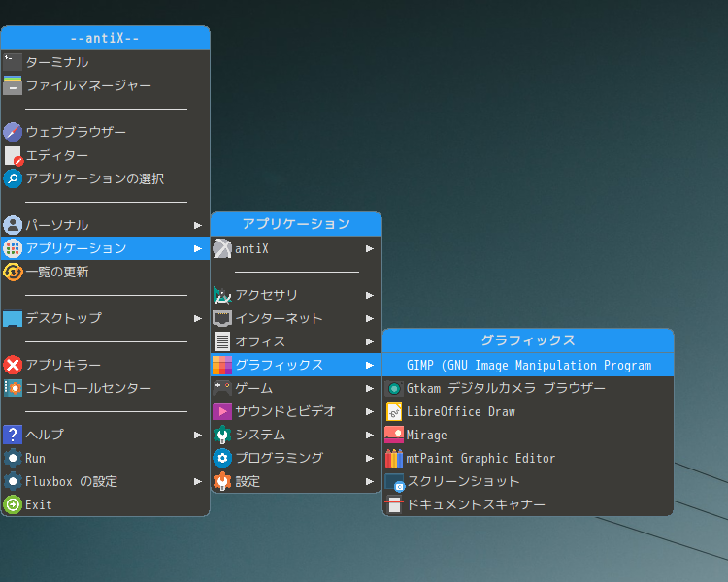Expand the プログラミング submenu arrow
728x582 pixels.
click(x=370, y=458)
